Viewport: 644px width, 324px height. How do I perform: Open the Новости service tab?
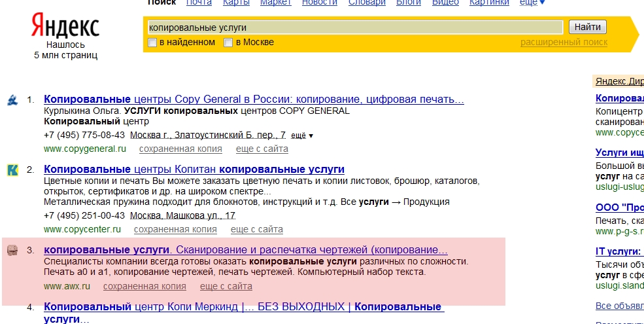320,3
